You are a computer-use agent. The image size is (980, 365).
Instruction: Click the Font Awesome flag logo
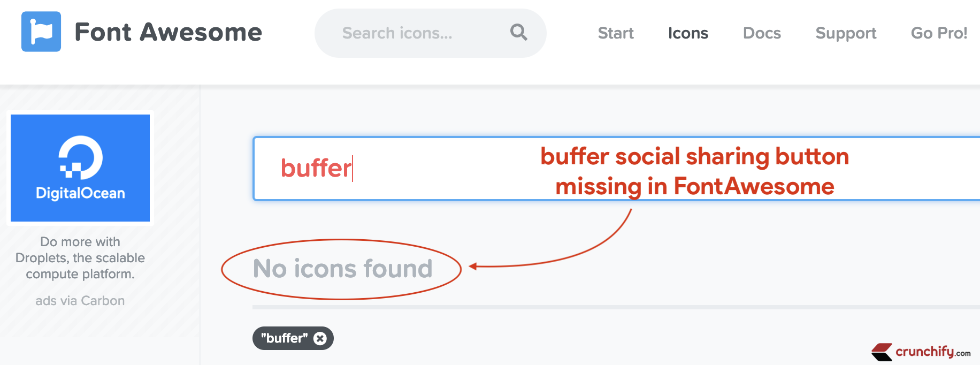click(x=41, y=32)
